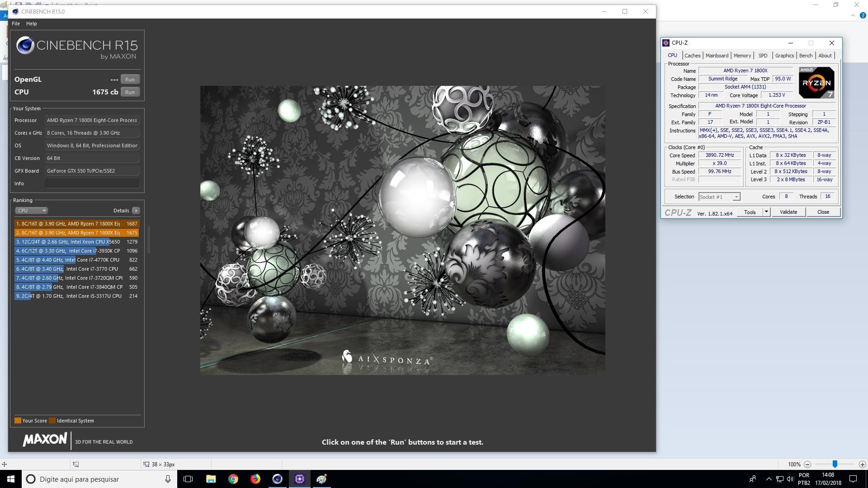Open the File menu in Cinebench

click(x=15, y=23)
